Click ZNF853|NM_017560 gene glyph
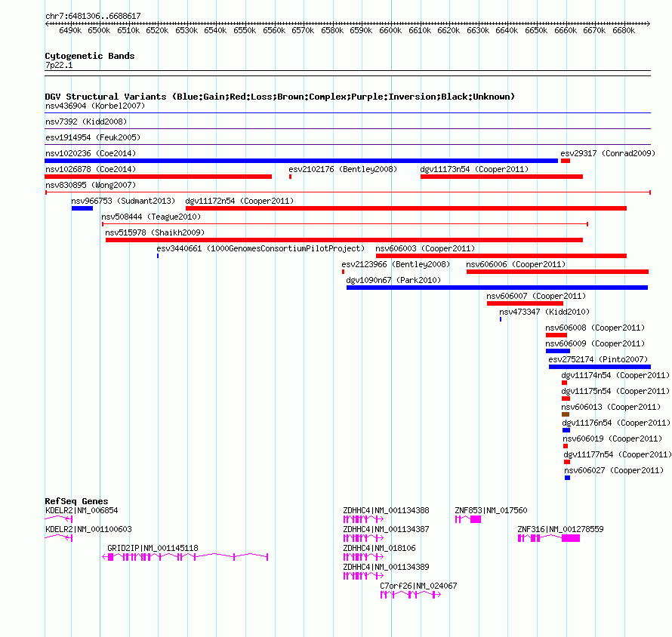672x637 pixels. pyautogui.click(x=468, y=519)
